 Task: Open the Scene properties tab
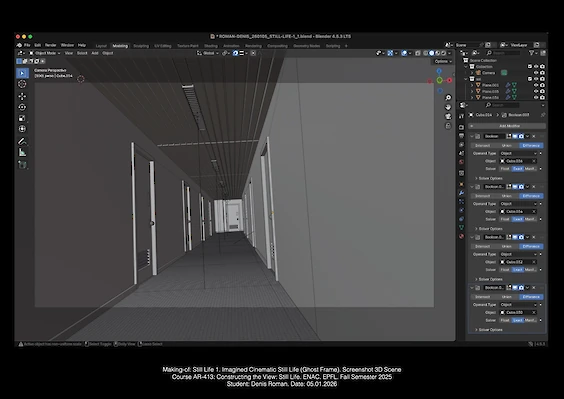[461, 153]
